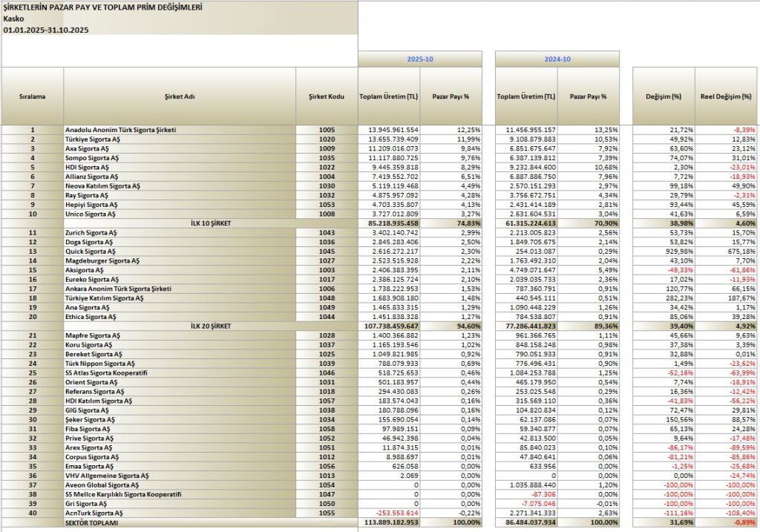Screen dimensions: 760x532
Task: Click the Anadolu Anonim Türk Sigorta Şirketi cell
Action: pyautogui.click(x=121, y=130)
